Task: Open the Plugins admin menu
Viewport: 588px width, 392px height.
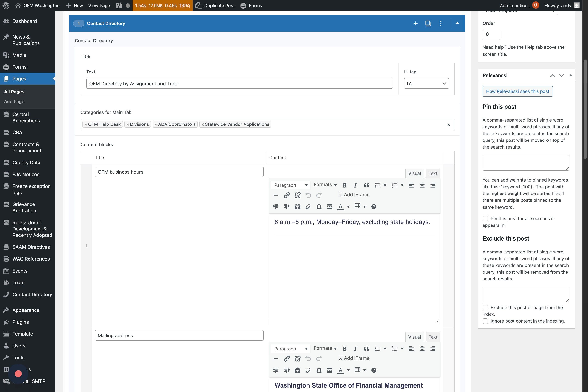Action: click(20, 322)
